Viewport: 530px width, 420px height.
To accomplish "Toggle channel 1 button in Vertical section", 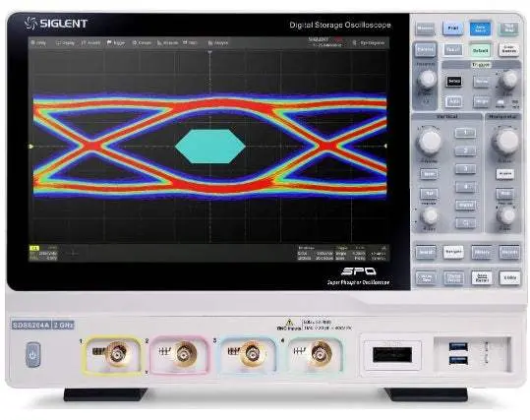I will coord(465,133).
